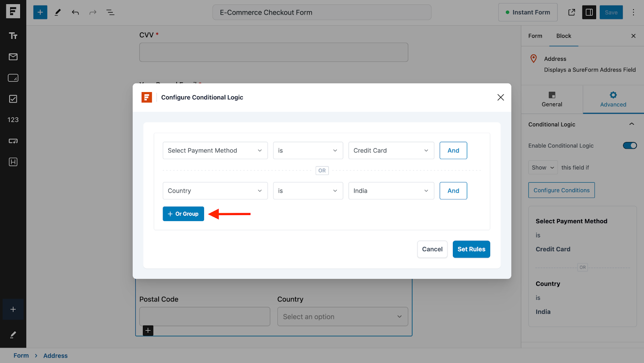Viewport: 644px width, 363px height.
Task: Switch to the Form tab
Action: click(x=535, y=36)
